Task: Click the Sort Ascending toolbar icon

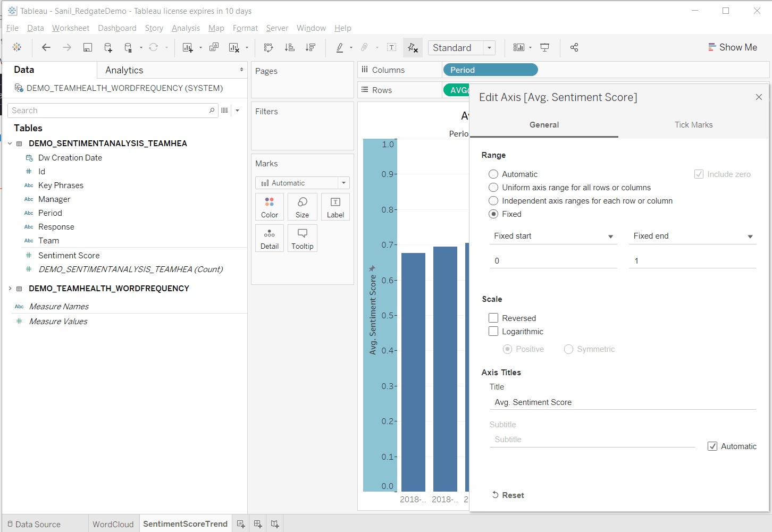Action: click(290, 48)
